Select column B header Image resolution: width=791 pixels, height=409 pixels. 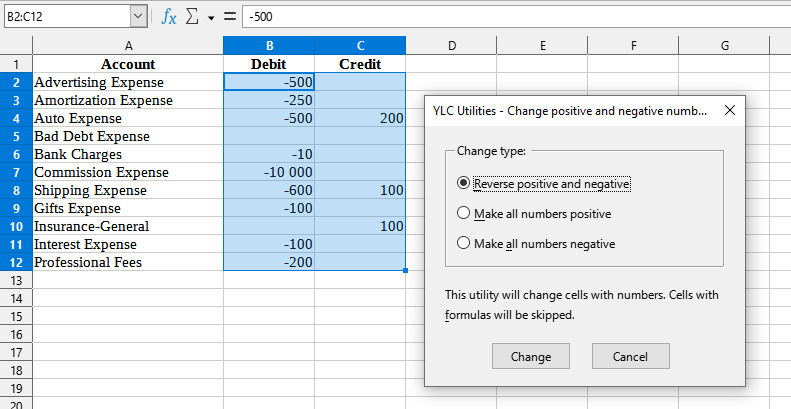[x=269, y=45]
